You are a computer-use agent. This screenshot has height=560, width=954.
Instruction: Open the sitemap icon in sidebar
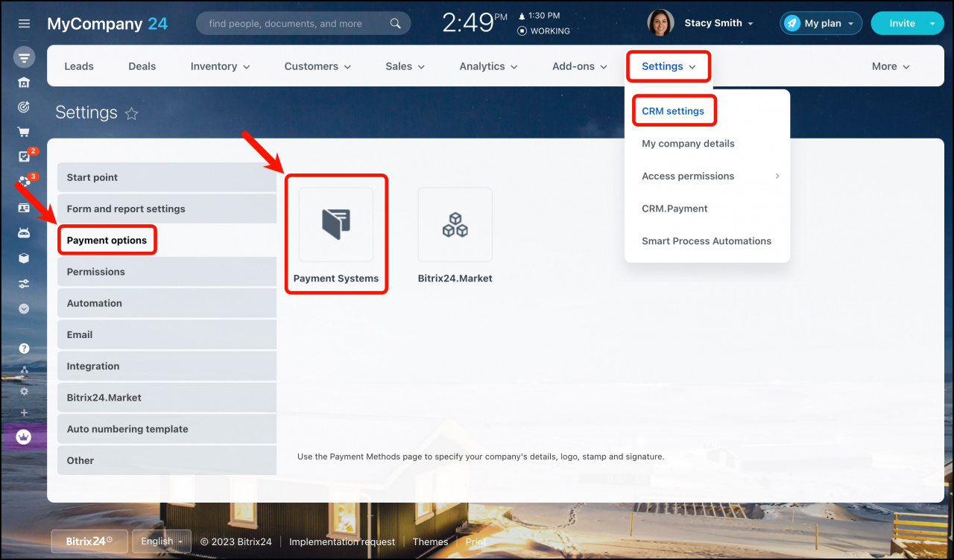pyautogui.click(x=24, y=370)
